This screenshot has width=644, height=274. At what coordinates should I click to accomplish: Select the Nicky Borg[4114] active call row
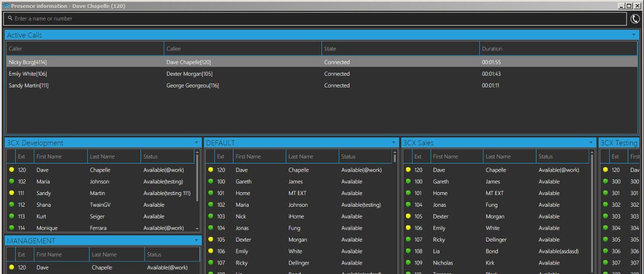321,62
